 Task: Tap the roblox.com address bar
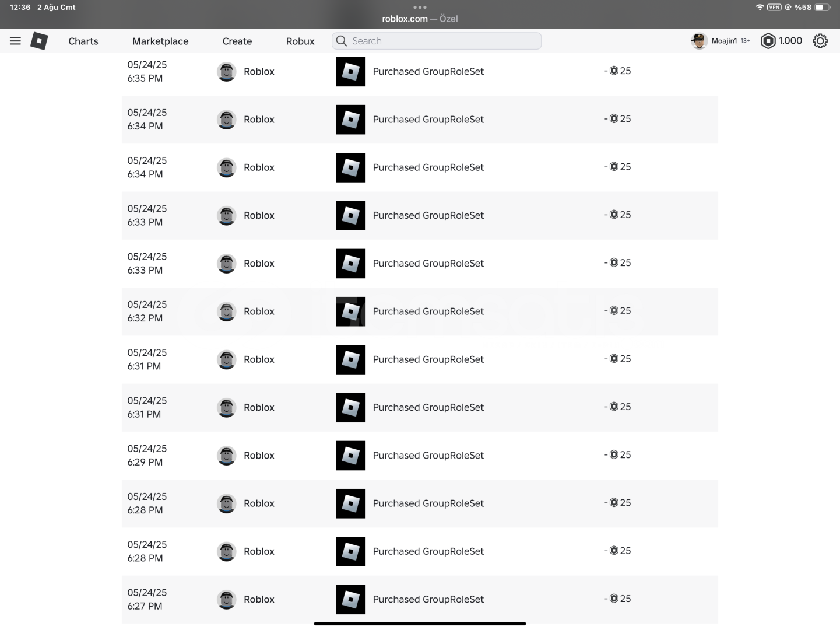(x=420, y=19)
